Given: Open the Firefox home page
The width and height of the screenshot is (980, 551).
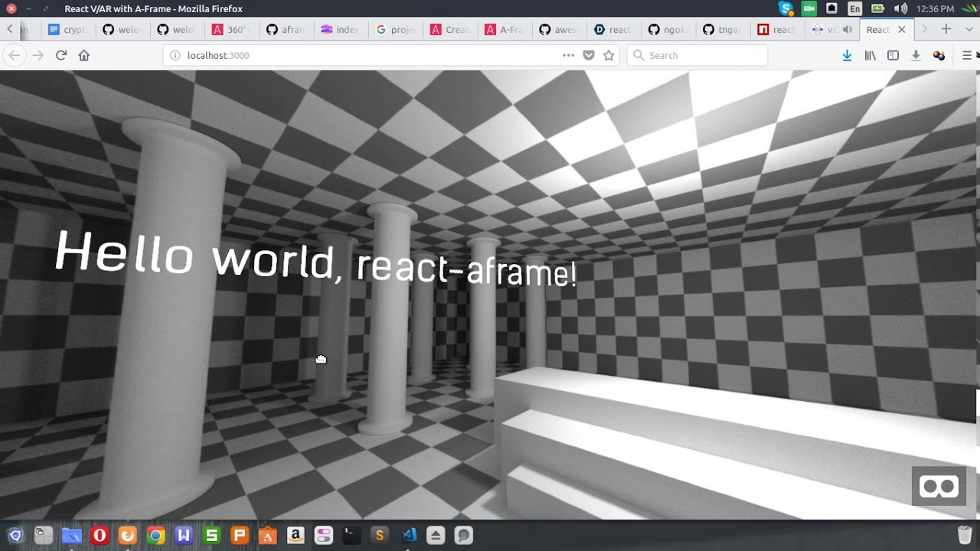Looking at the screenshot, I should coord(84,55).
